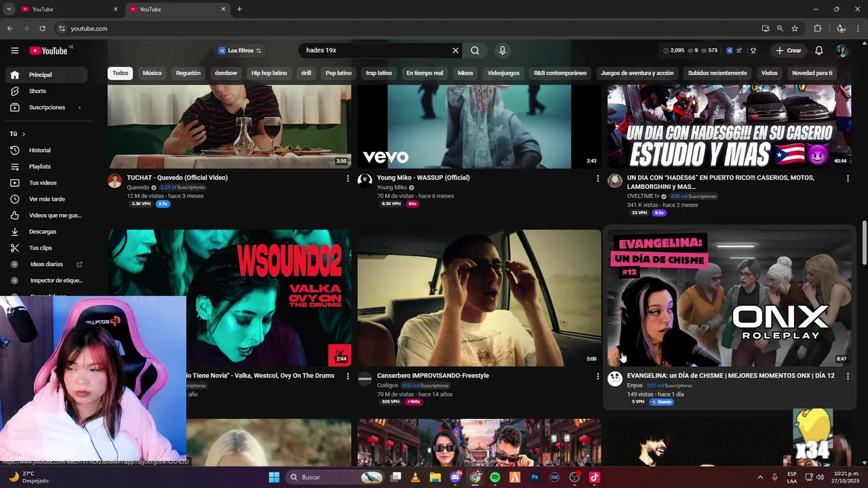This screenshot has width=868, height=488.
Task: Open Chrome zoom indicator
Action: 780,28
